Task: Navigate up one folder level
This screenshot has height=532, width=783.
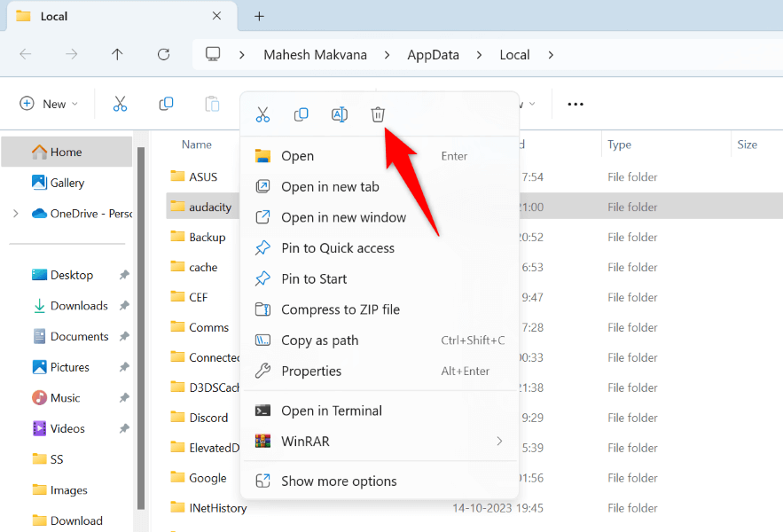Action: [116, 54]
